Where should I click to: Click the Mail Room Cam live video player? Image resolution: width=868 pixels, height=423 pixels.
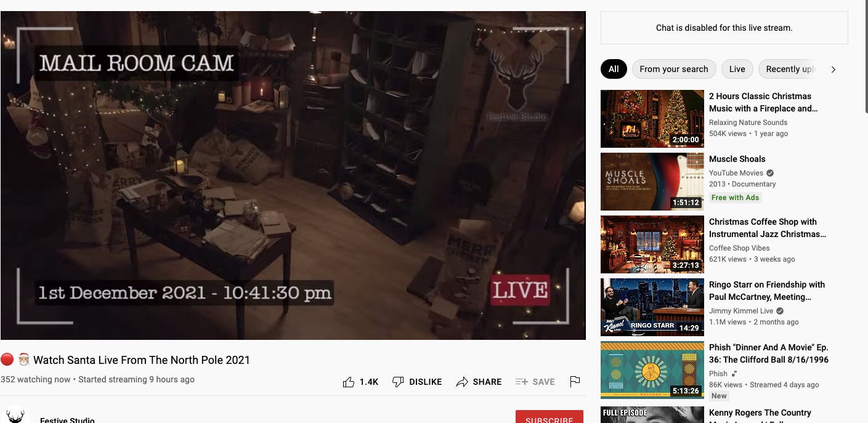293,175
